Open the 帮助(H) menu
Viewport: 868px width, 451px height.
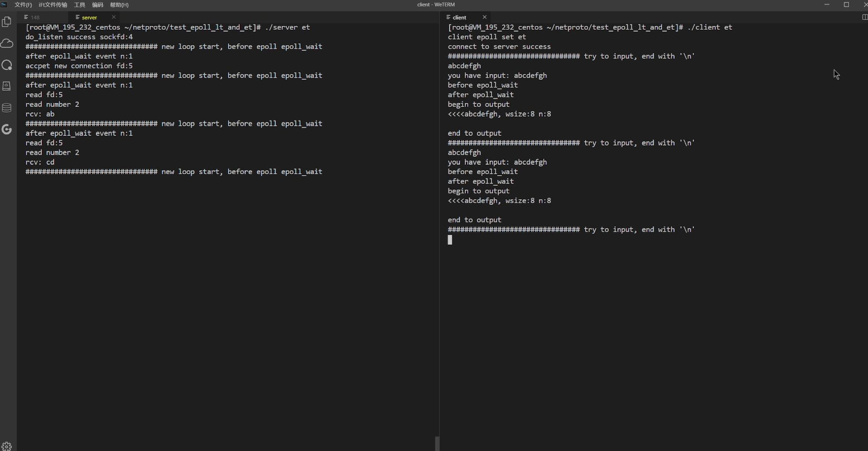(119, 5)
